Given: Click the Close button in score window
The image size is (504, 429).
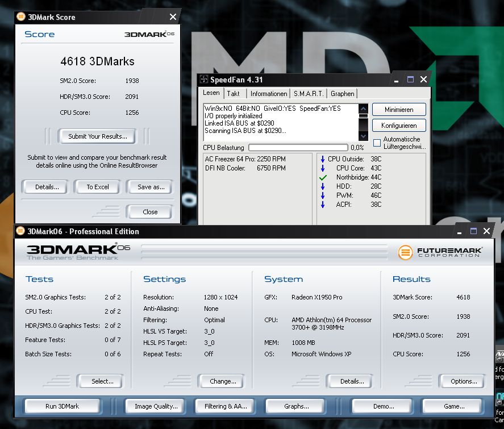Looking at the screenshot, I should 150,212.
